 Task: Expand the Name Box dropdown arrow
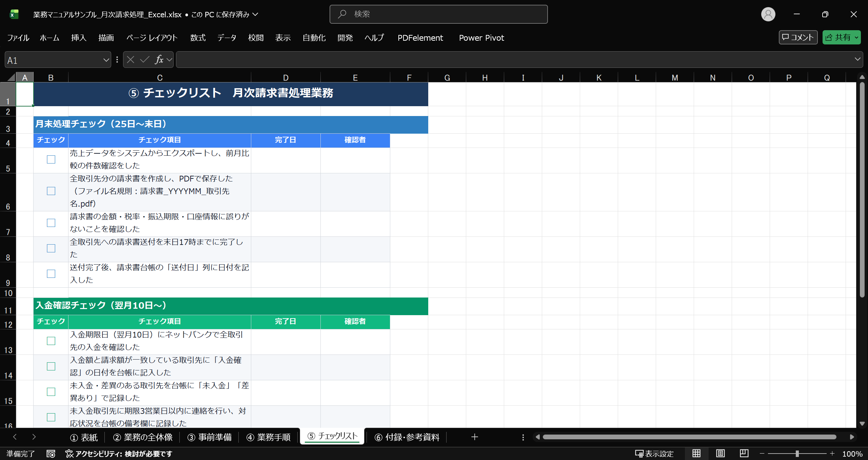pyautogui.click(x=106, y=60)
